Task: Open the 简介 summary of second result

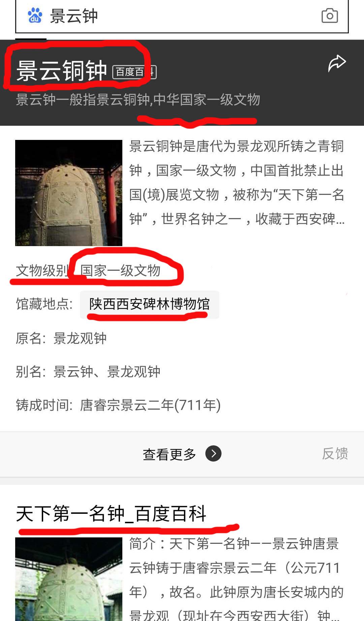Action: click(237, 579)
